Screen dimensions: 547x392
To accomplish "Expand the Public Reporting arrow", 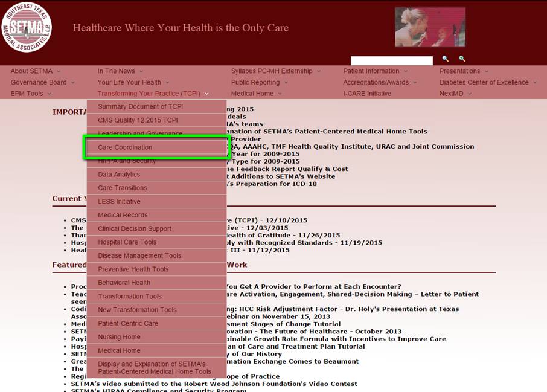I will [x=286, y=82].
